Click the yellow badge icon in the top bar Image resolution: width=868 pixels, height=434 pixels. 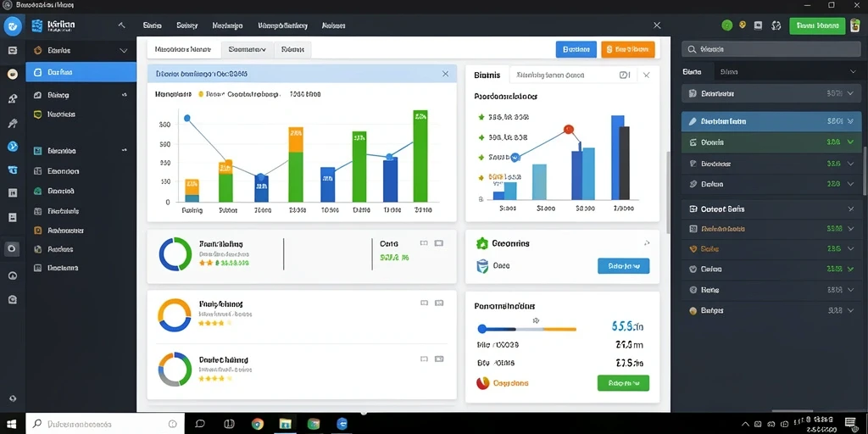743,25
